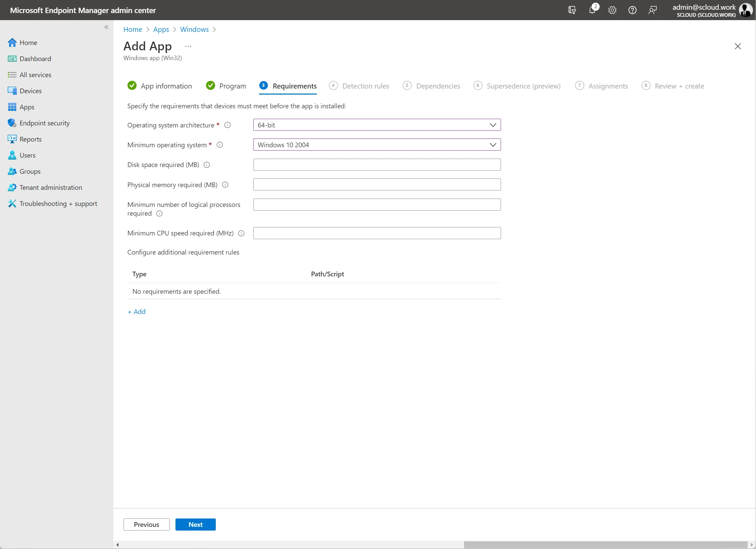Image resolution: width=756 pixels, height=549 pixels.
Task: Expand Operating system architecture dropdown
Action: click(x=377, y=125)
